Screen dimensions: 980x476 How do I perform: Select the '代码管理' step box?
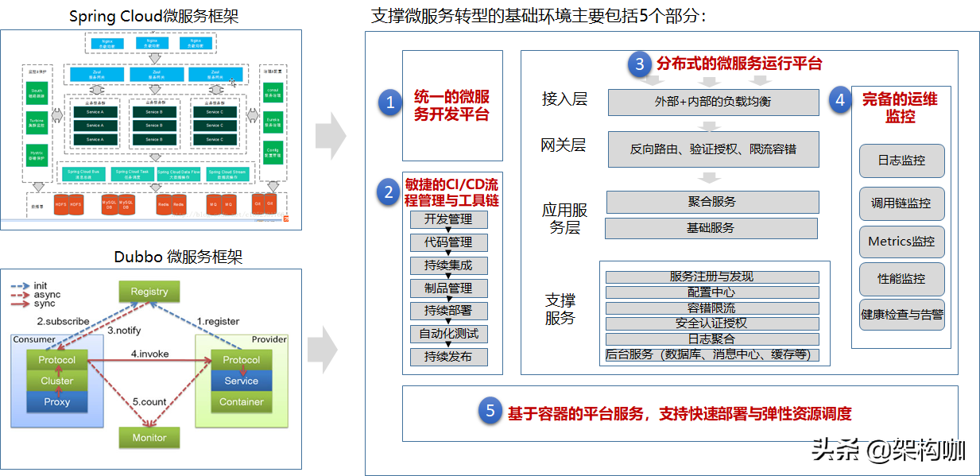[448, 242]
